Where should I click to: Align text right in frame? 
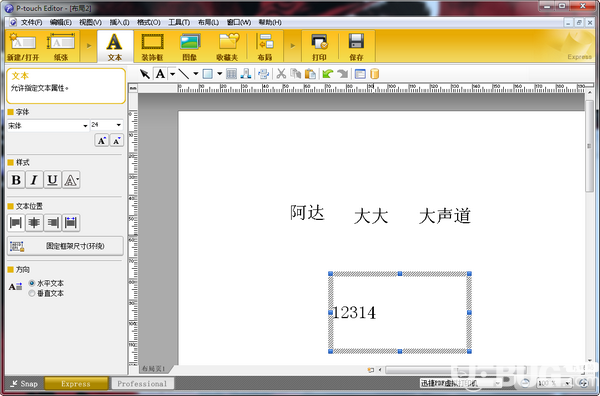click(x=52, y=223)
